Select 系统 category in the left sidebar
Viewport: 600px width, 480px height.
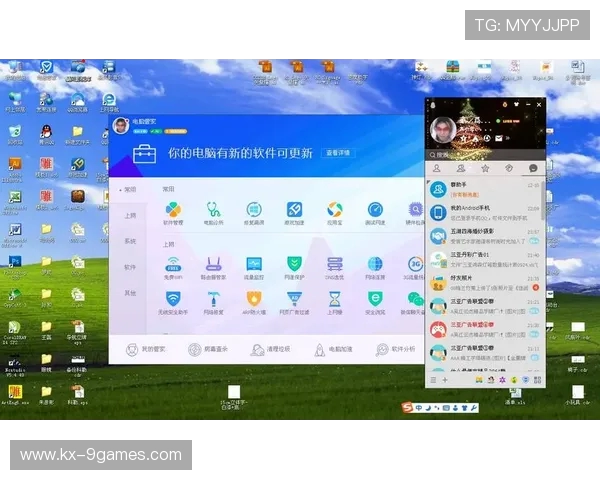130,241
